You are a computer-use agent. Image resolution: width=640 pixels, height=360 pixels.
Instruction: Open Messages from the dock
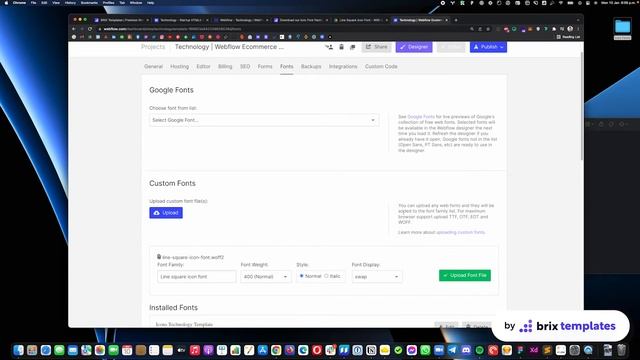tap(59, 350)
